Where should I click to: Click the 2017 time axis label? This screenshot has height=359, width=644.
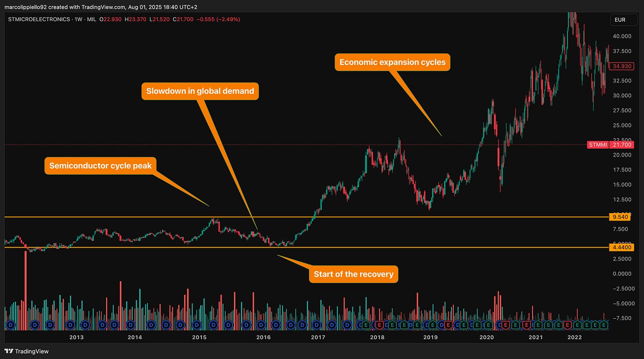pos(318,338)
